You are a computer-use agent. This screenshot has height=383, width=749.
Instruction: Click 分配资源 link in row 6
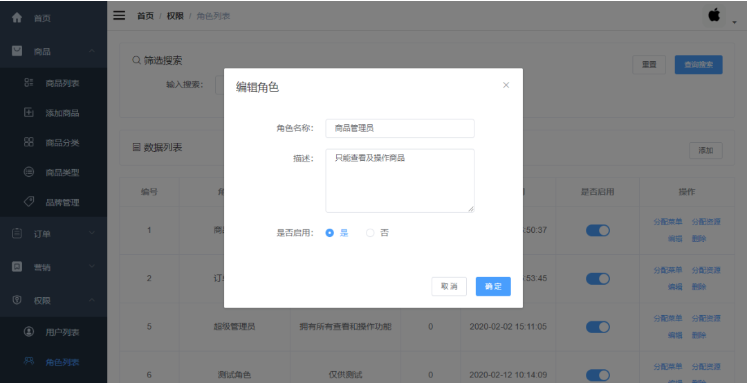[706, 367]
